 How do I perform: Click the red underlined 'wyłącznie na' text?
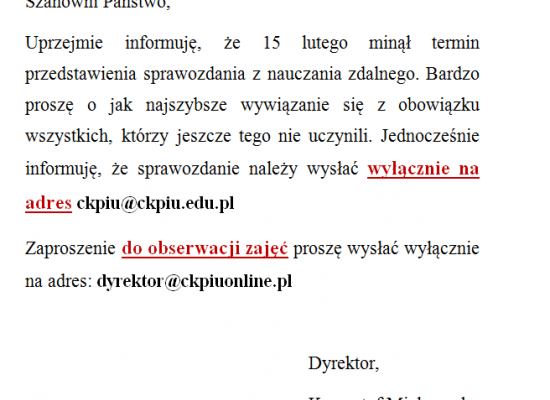[423, 169]
